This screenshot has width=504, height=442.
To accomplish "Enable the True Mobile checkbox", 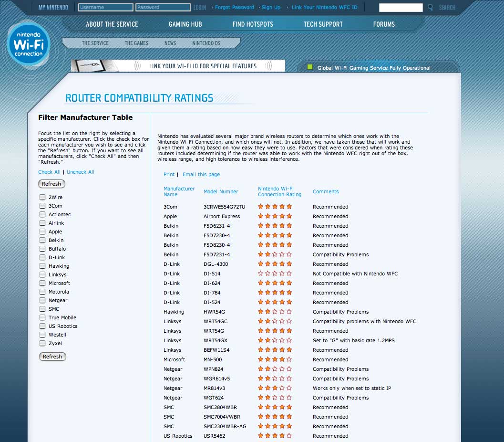I will point(42,317).
